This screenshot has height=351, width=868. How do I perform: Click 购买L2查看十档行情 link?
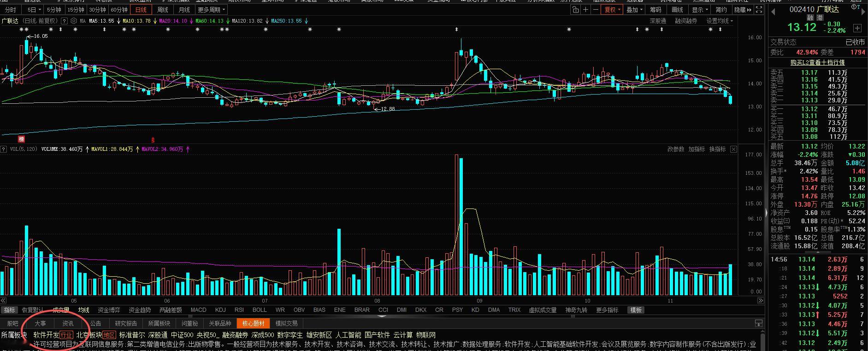pos(817,62)
